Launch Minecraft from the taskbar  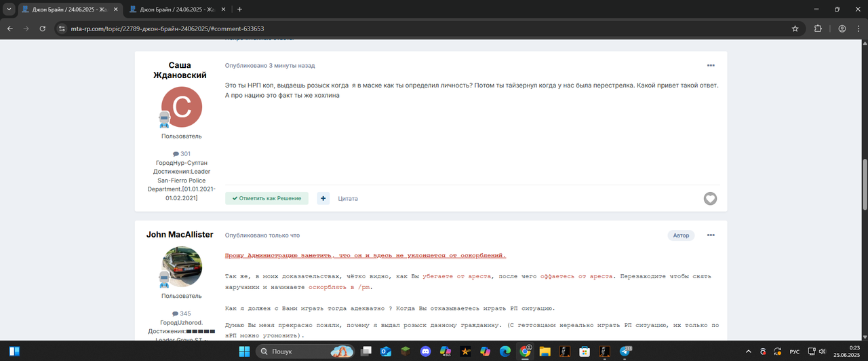[x=406, y=351]
